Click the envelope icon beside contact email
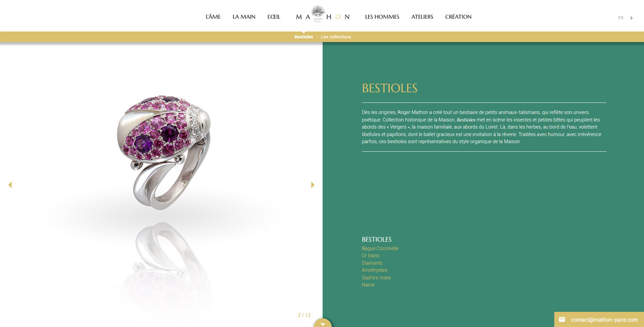 point(562,319)
